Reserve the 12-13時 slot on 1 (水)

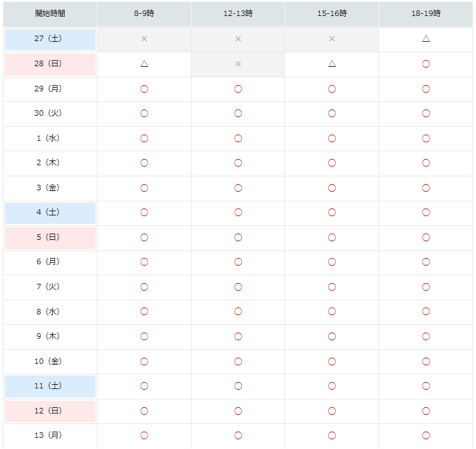point(238,139)
